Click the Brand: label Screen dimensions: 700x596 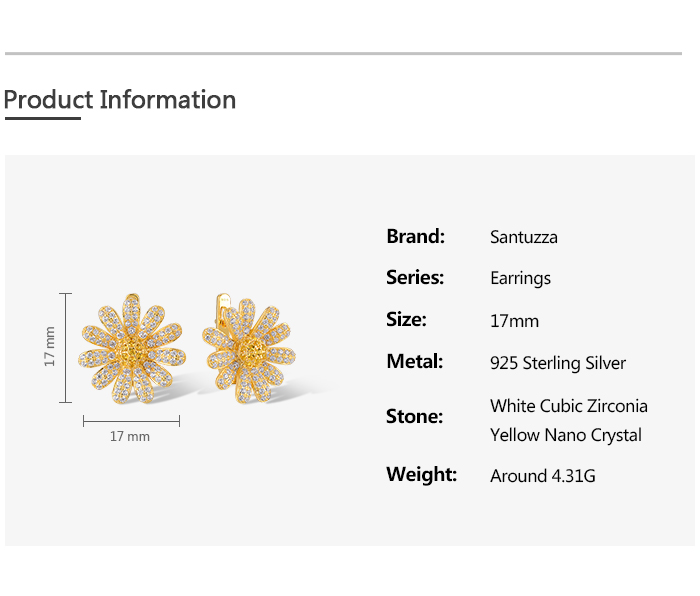tap(415, 237)
